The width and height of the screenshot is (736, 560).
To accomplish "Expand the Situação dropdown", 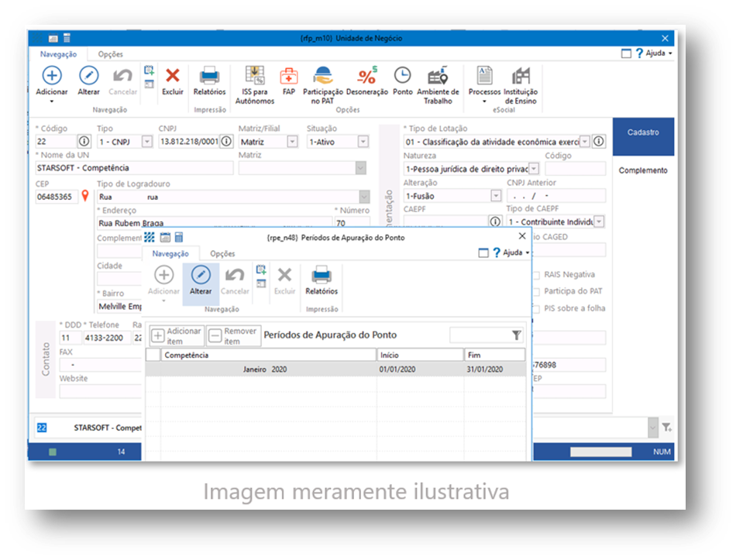I will tap(363, 142).
